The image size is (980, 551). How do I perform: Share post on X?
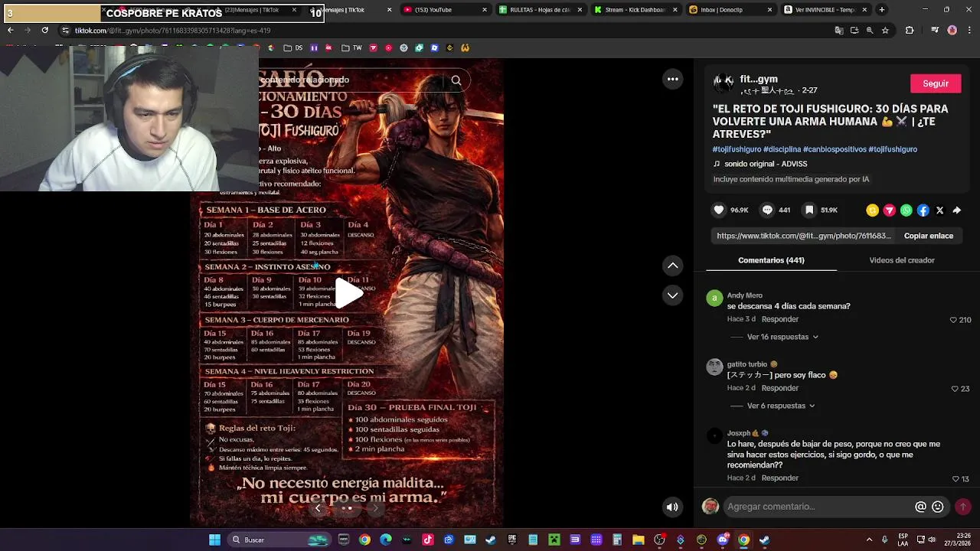tap(940, 210)
